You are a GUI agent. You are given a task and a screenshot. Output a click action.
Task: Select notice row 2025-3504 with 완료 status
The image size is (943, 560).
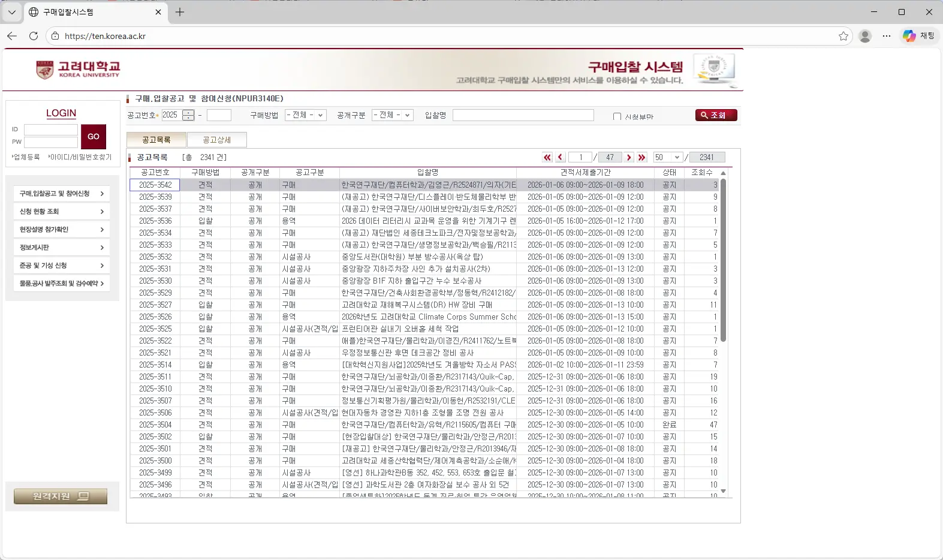pos(424,424)
